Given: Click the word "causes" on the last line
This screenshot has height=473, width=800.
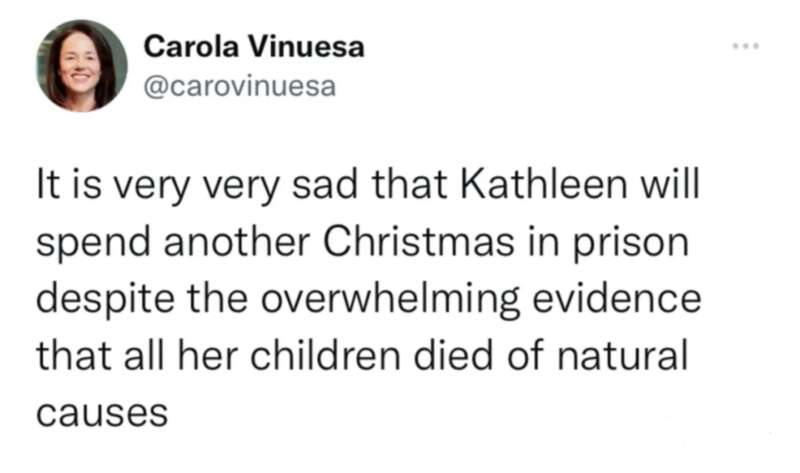Looking at the screenshot, I should coord(100,410).
